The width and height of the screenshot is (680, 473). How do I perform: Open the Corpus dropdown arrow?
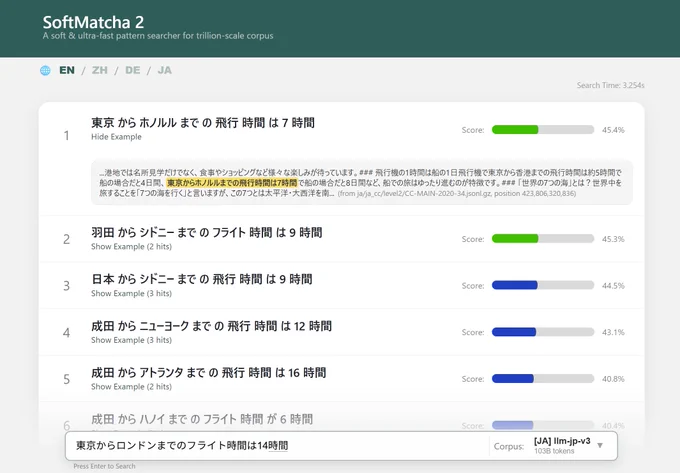pyautogui.click(x=600, y=445)
